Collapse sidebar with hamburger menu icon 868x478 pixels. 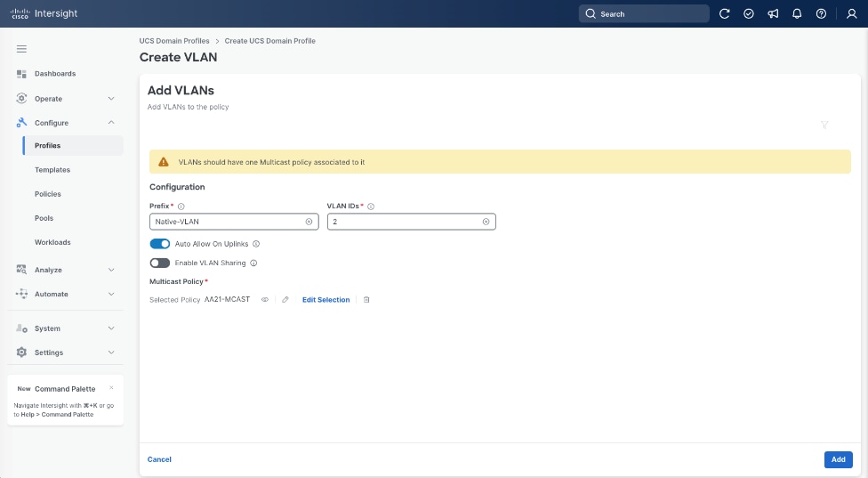pos(21,49)
